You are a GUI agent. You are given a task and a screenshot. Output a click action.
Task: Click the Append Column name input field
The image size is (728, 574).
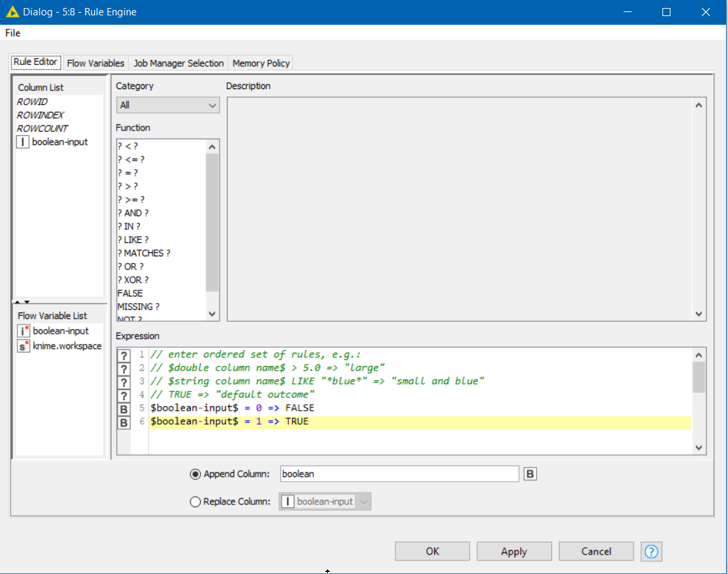[x=399, y=474]
